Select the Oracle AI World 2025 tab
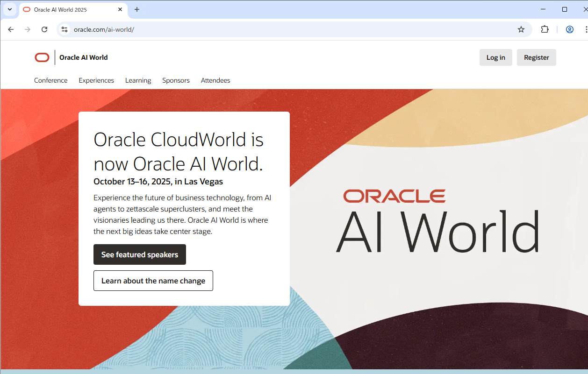This screenshot has height=374, width=588. pos(72,10)
